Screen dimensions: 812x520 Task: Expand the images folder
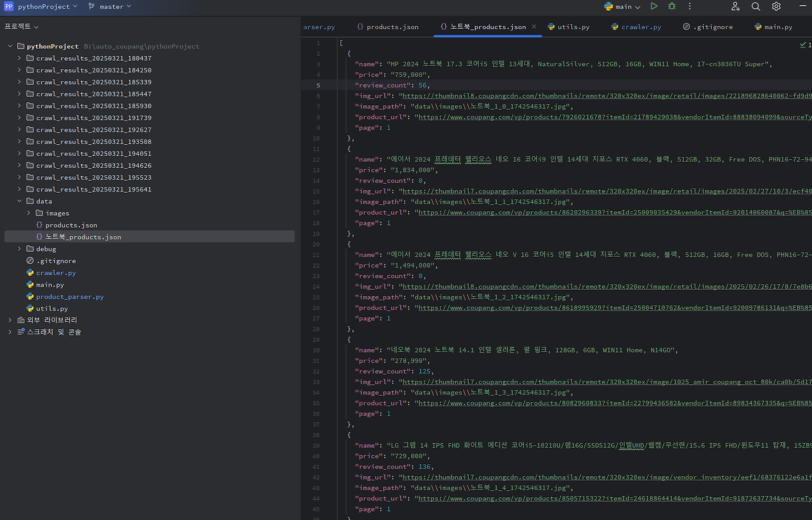[29, 213]
